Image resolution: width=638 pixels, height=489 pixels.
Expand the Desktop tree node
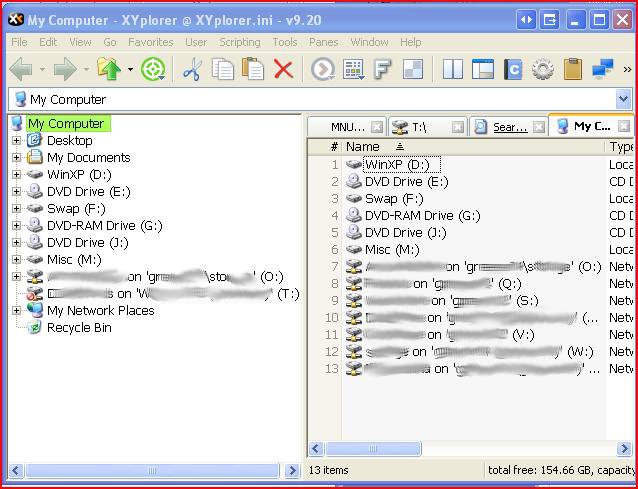(x=16, y=141)
